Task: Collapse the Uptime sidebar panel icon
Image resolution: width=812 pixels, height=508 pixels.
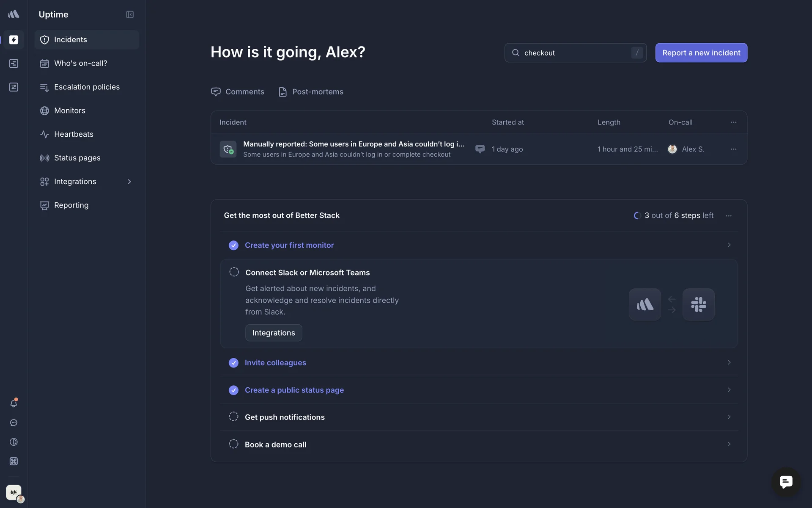Action: click(130, 14)
